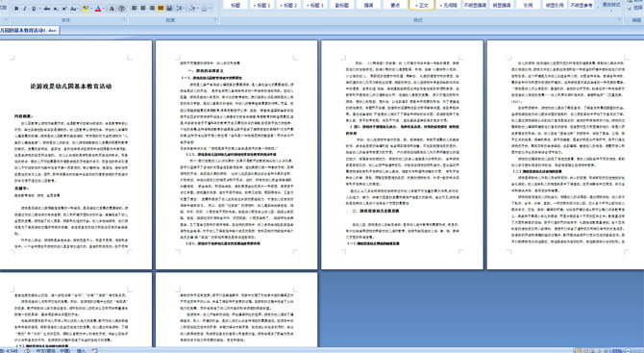This screenshot has width=644, height=353.
Task: Align the paragraph to the left
Action: pos(134,9)
